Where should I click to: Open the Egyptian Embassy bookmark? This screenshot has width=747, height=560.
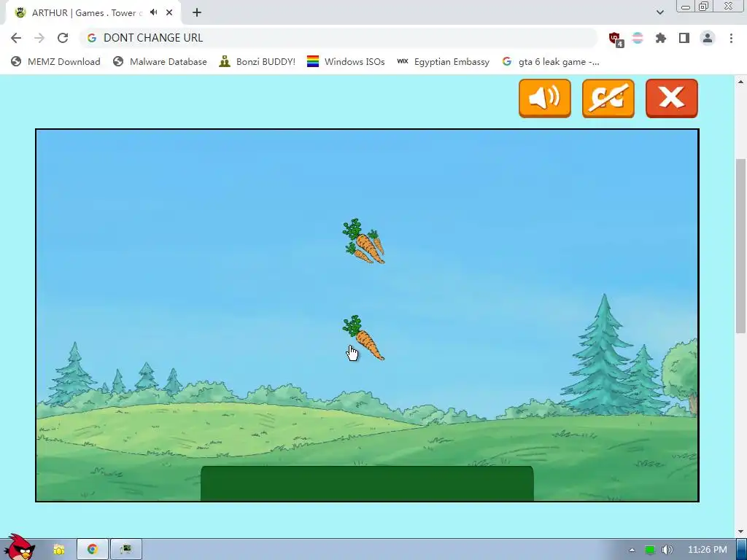[444, 62]
